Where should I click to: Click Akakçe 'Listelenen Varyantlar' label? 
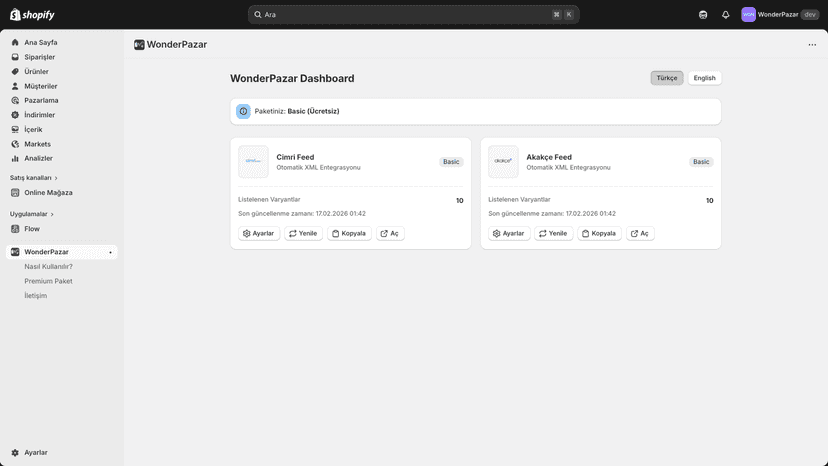pyautogui.click(x=519, y=200)
